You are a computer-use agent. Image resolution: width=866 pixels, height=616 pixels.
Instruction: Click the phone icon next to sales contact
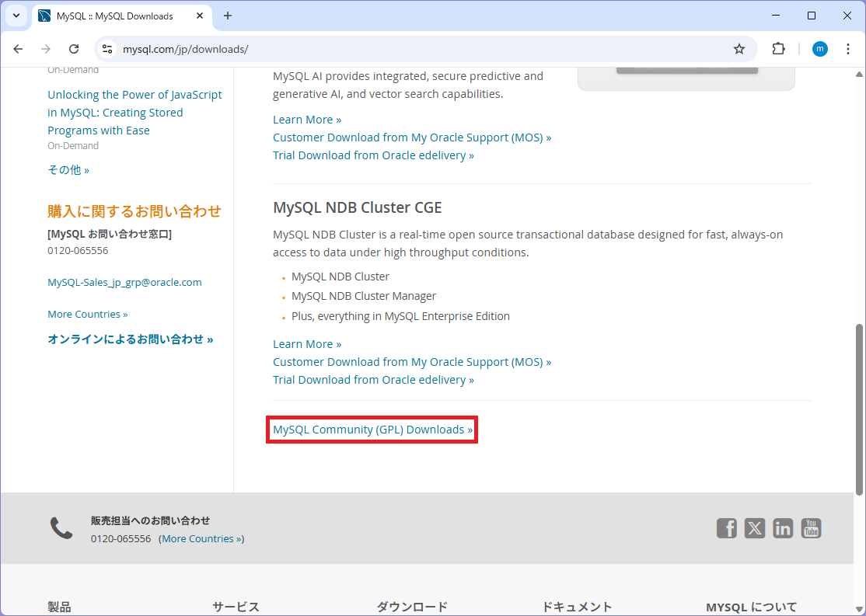pyautogui.click(x=61, y=527)
